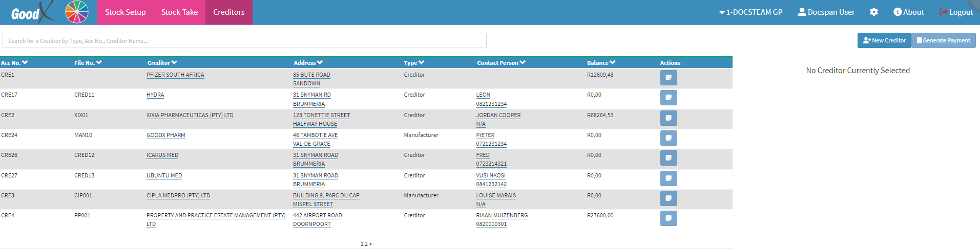This screenshot has width=980, height=249.
Task: Click page 1 in pagination
Action: pyautogui.click(x=362, y=244)
